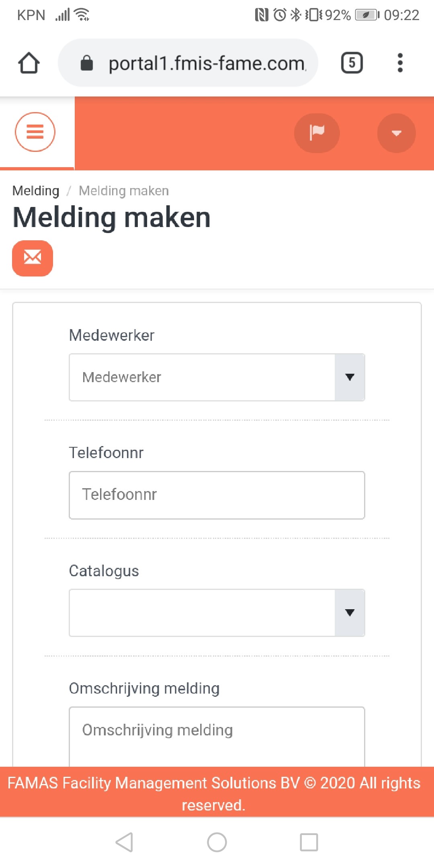Click the orange envelope send button

click(x=33, y=258)
